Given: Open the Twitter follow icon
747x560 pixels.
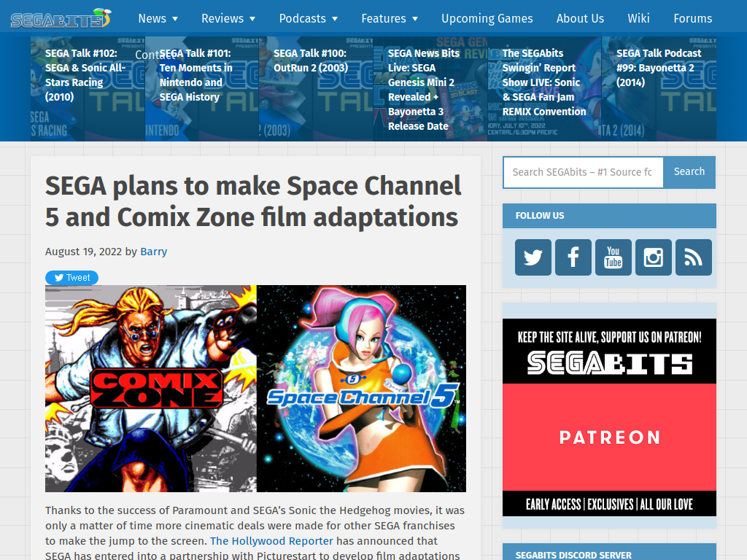Looking at the screenshot, I should click(533, 257).
